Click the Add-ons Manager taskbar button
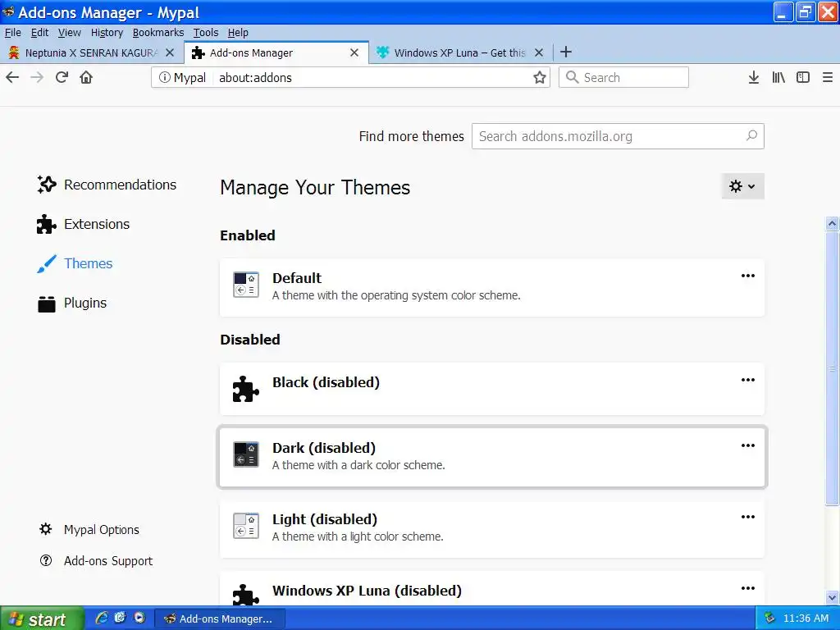840x630 pixels. (x=220, y=619)
